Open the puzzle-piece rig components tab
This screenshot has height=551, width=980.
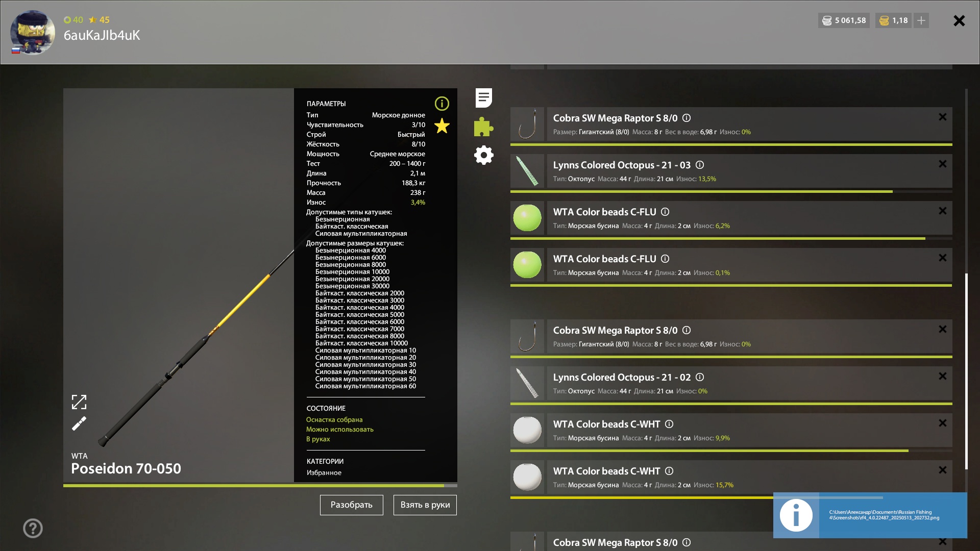[483, 127]
